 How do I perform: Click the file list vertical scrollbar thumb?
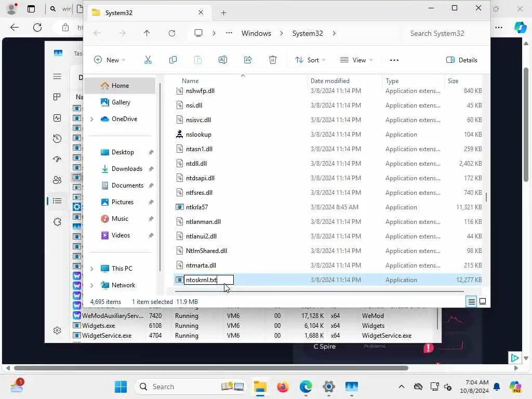(x=486, y=197)
